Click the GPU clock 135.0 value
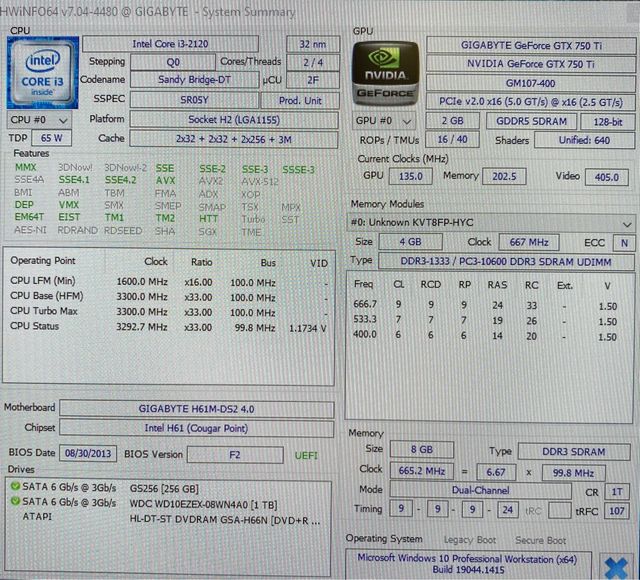 click(411, 176)
